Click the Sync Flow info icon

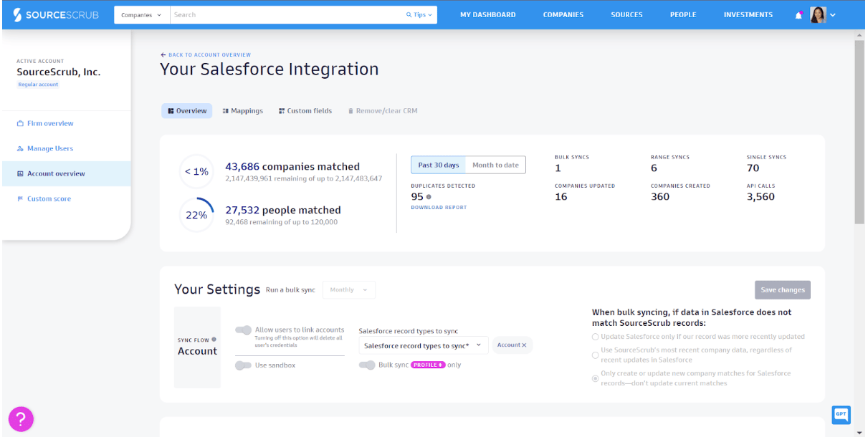[x=214, y=340]
